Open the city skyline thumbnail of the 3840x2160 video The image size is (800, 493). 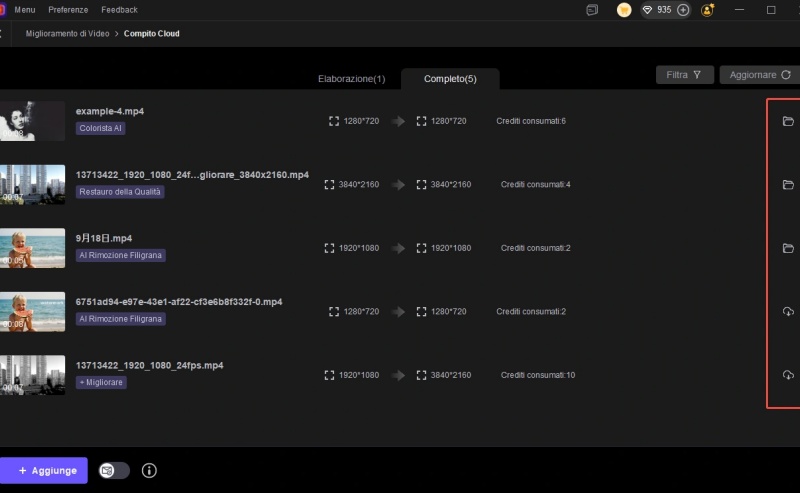coord(32,184)
